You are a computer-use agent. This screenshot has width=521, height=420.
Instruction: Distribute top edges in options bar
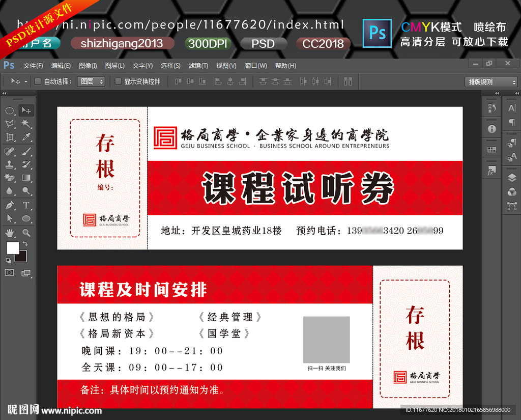263,81
